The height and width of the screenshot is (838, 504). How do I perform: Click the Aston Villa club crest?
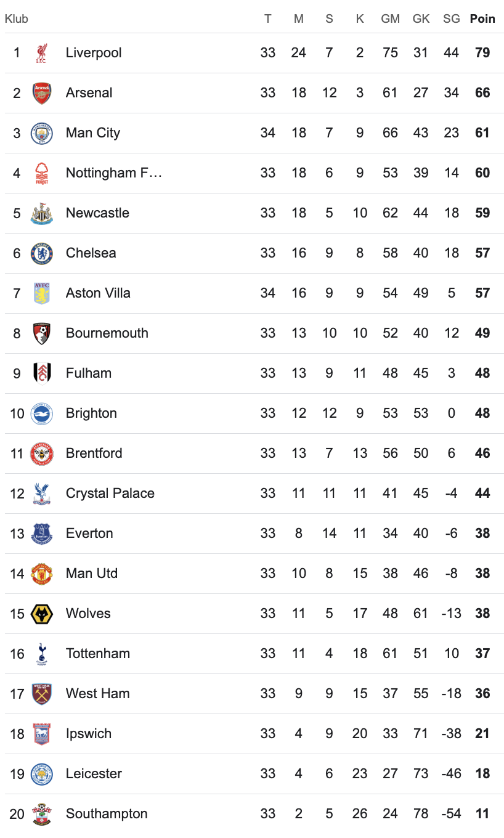(42, 293)
